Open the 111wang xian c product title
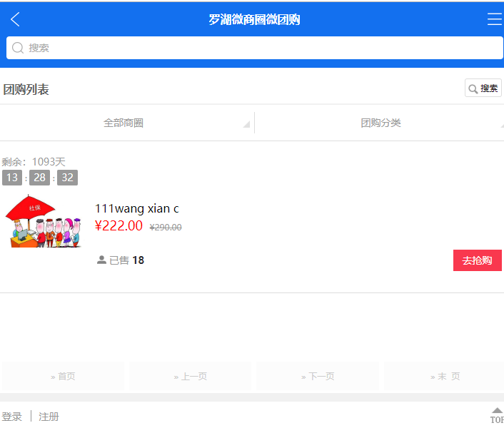This screenshot has height=428, width=504. [137, 209]
